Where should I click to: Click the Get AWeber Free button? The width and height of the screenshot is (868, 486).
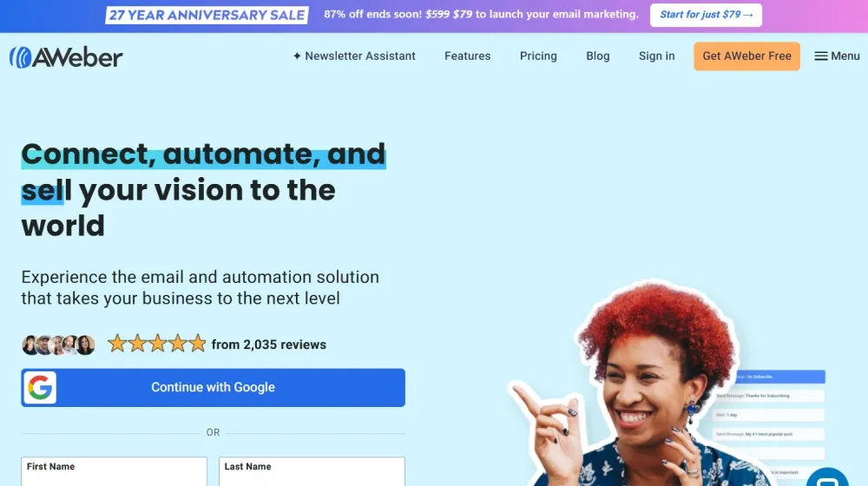746,56
